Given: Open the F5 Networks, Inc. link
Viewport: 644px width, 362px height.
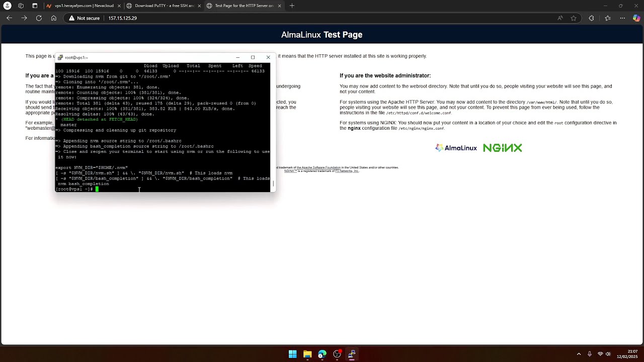Looking at the screenshot, I should (x=347, y=171).
